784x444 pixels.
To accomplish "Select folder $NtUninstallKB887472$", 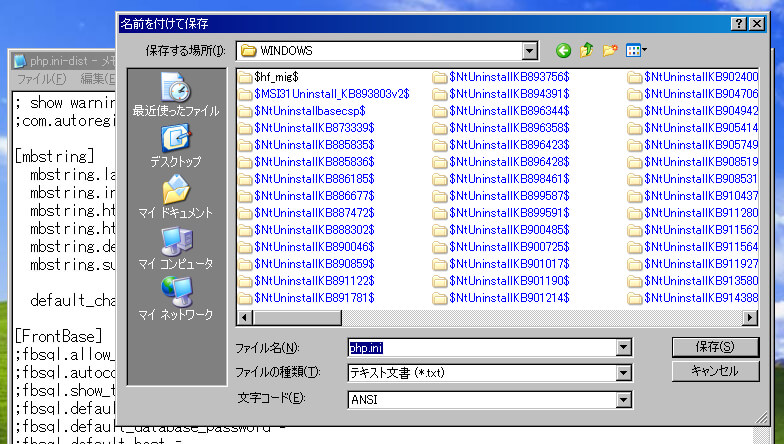I will point(306,213).
